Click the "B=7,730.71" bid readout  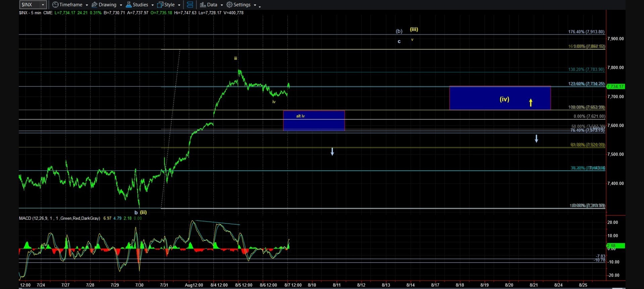click(x=114, y=13)
